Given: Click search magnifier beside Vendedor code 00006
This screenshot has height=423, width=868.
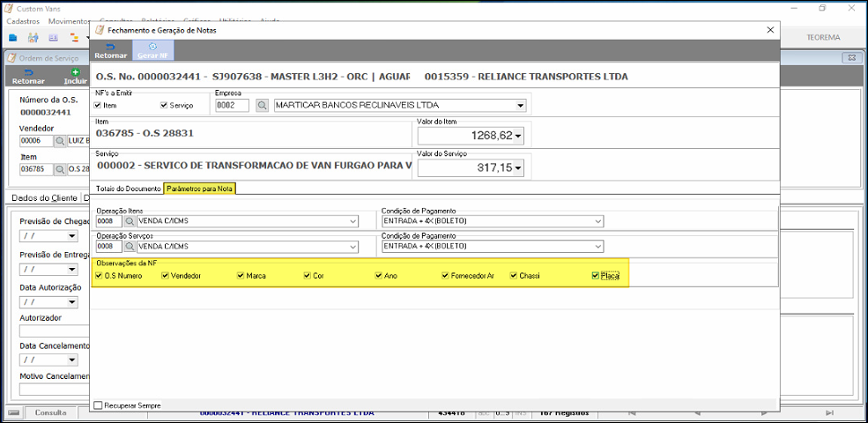Looking at the screenshot, I should (60, 141).
